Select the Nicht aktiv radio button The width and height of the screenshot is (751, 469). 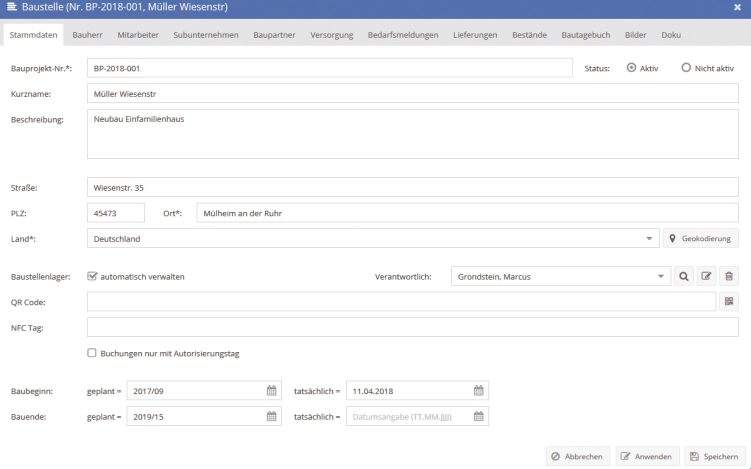(686, 68)
